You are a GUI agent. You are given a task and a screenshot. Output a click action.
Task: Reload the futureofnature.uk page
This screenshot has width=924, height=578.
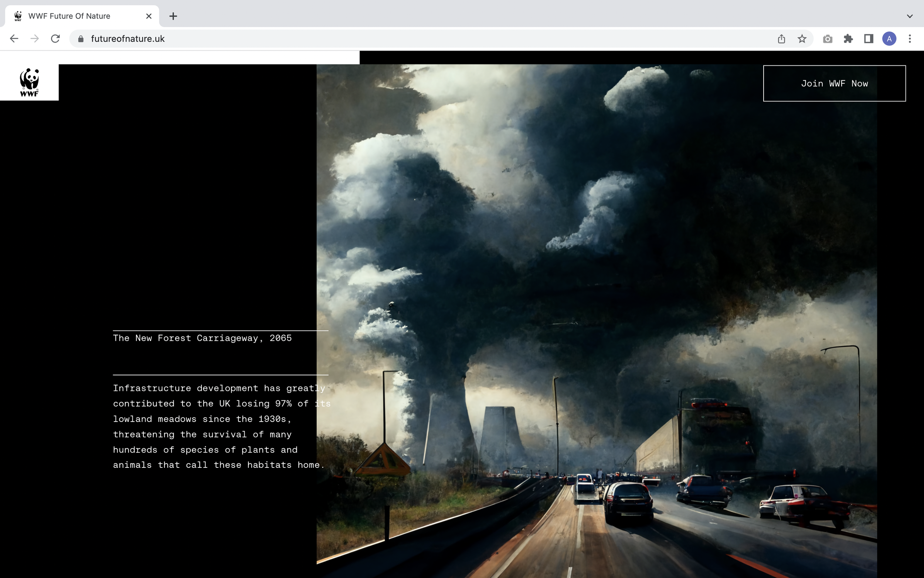click(x=55, y=38)
